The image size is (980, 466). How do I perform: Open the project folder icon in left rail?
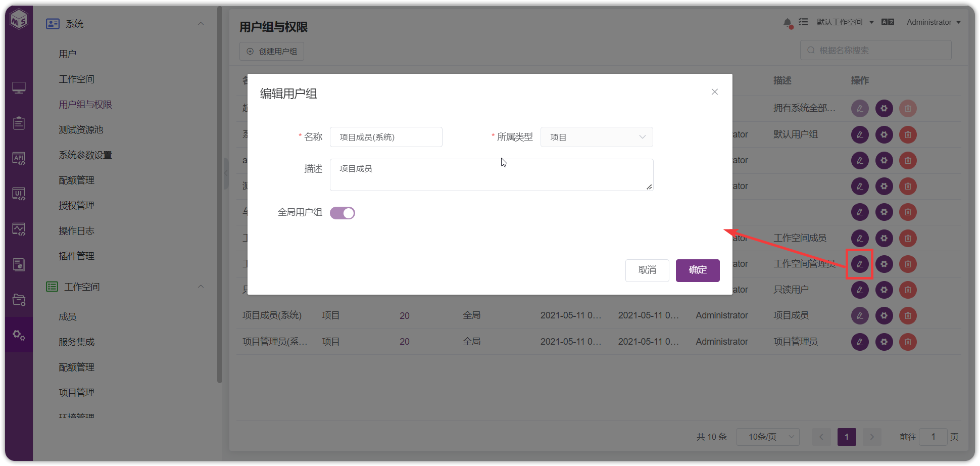19,300
